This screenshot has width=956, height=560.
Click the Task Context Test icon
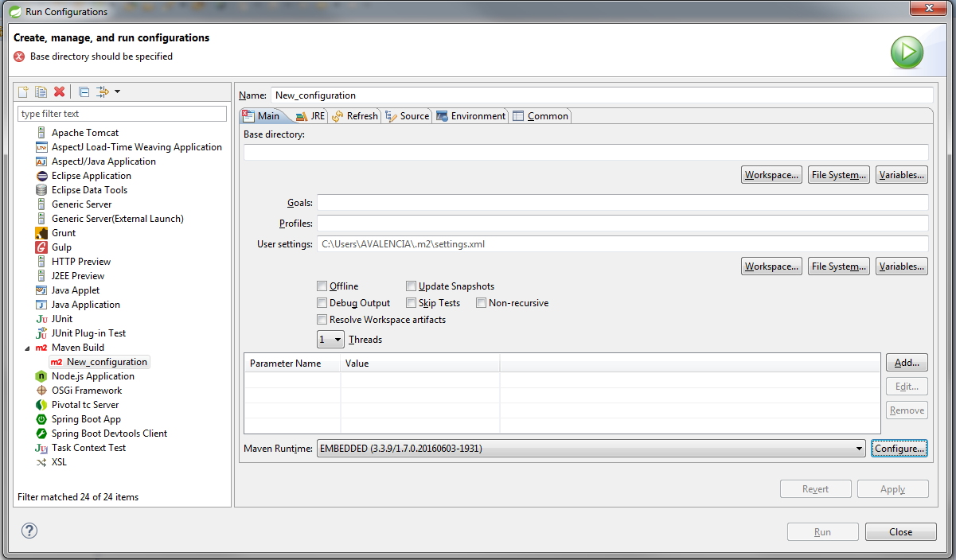42,448
